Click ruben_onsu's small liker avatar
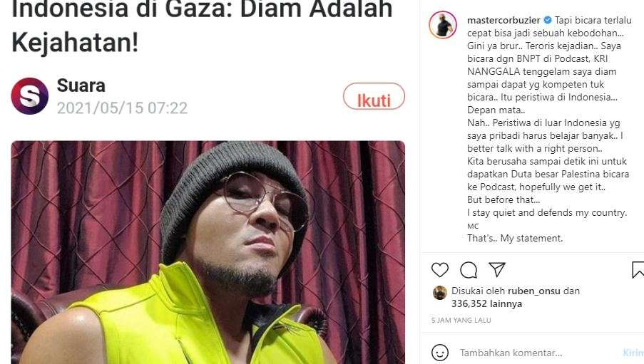644x364 pixels. point(440,293)
